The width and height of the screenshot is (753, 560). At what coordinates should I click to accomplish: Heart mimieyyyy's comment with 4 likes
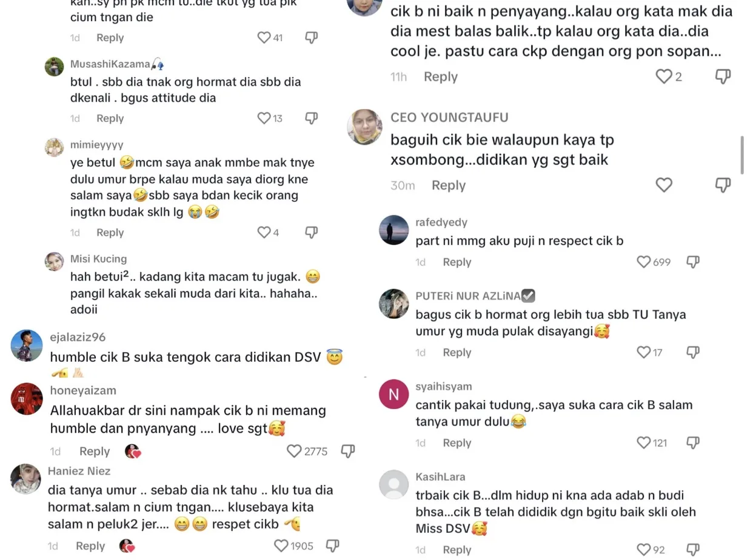click(x=264, y=232)
